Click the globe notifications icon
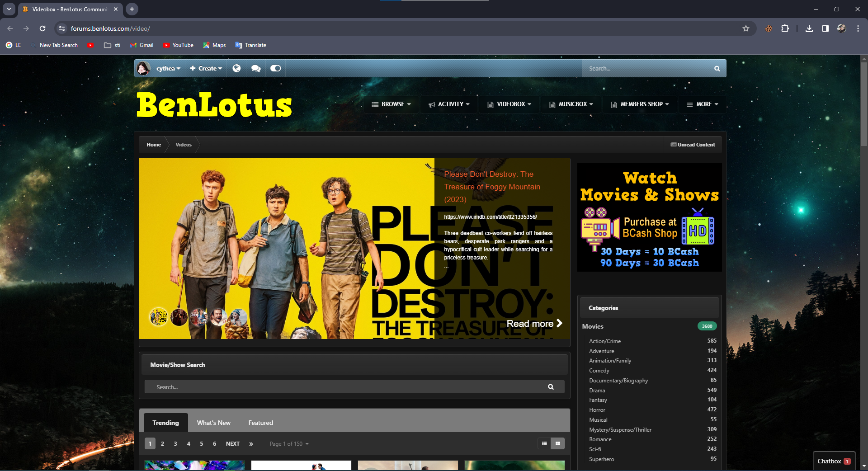This screenshot has width=868, height=471. click(236, 68)
